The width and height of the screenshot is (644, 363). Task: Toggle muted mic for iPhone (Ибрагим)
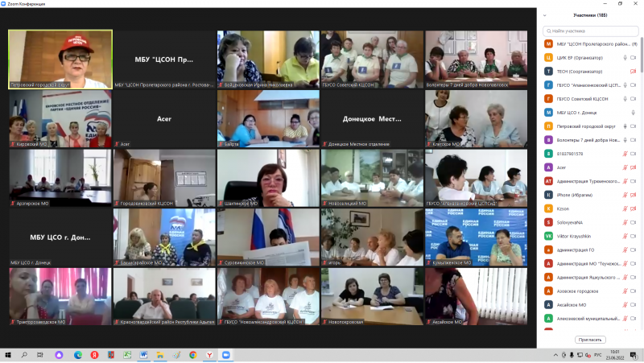click(625, 195)
